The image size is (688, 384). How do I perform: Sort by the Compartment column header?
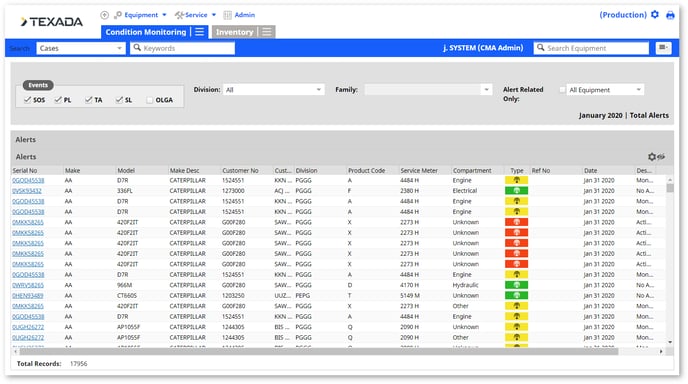(x=472, y=170)
